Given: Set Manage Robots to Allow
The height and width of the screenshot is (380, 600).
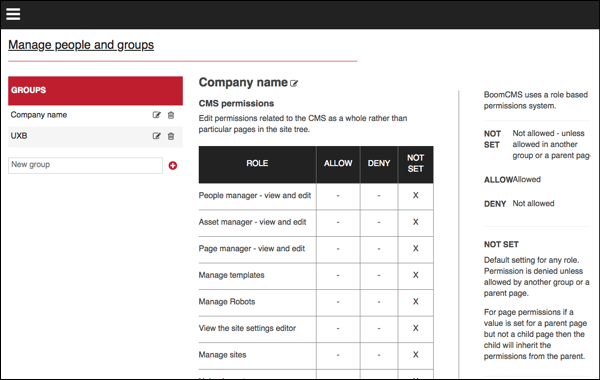Looking at the screenshot, I should pos(338,302).
